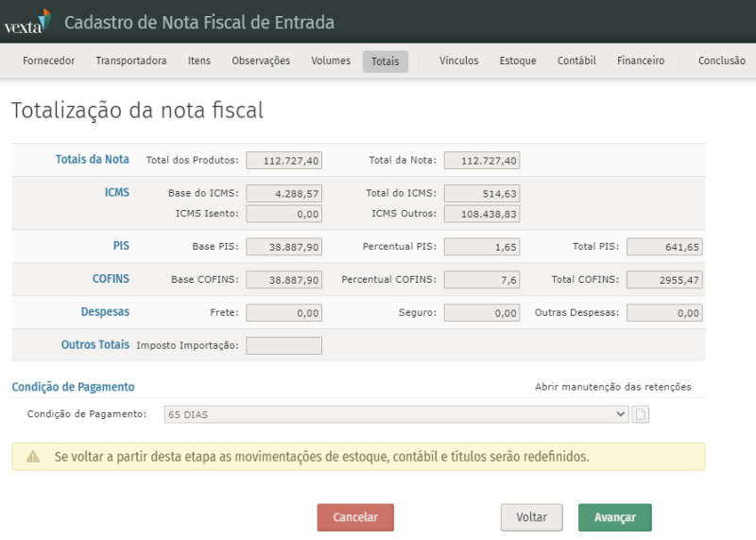756x540 pixels.
Task: Switch to the Fornecedor tab
Action: coord(48,61)
